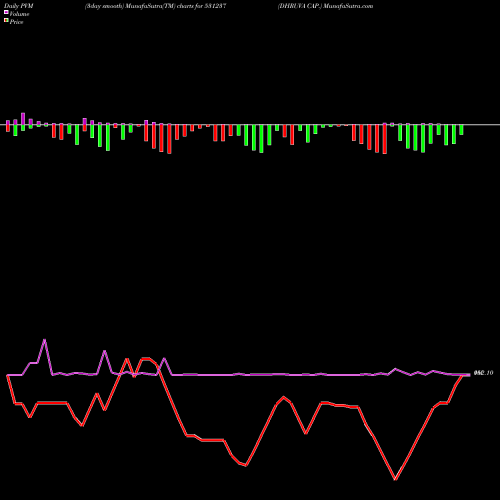Viewport: 500px width, 500px height.
Task: Click the Price legend label
Action: point(16,22)
